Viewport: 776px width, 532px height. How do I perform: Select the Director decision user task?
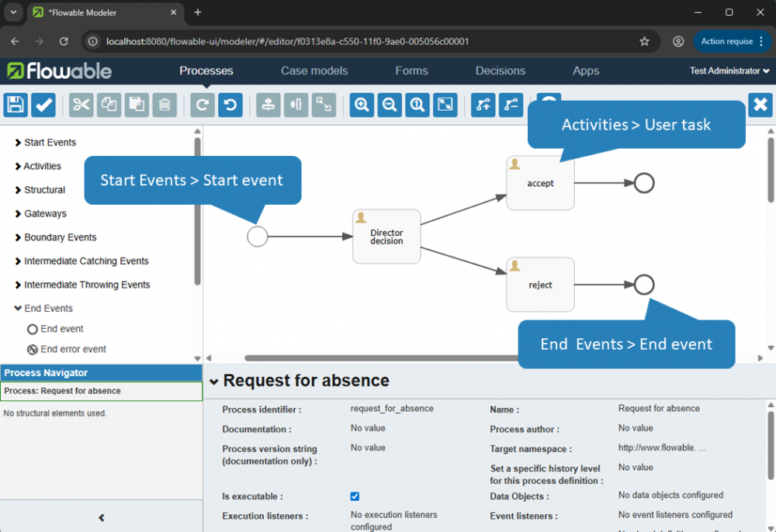pyautogui.click(x=386, y=237)
